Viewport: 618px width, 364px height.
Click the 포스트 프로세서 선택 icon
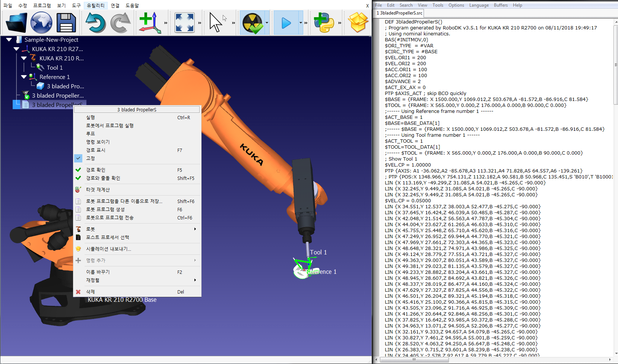[x=78, y=237]
